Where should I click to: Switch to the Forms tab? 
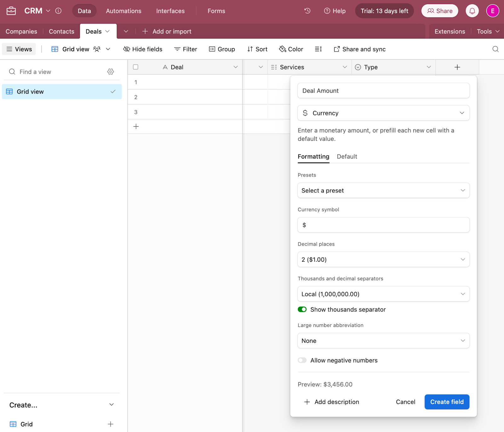pyautogui.click(x=216, y=11)
